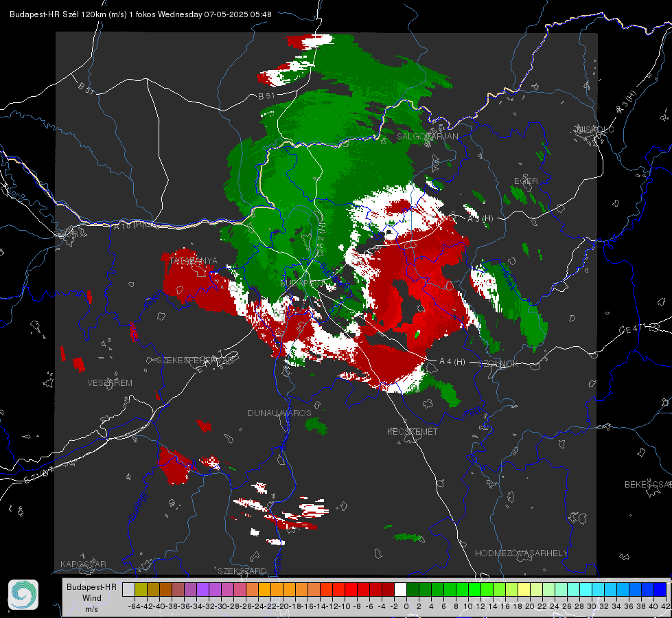Click the DUNAUJVAROS city label
The width and height of the screenshot is (672, 618).
click(279, 413)
